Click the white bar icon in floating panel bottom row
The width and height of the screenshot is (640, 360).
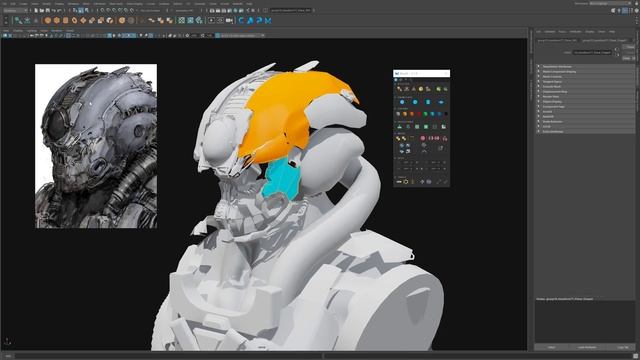[398, 182]
